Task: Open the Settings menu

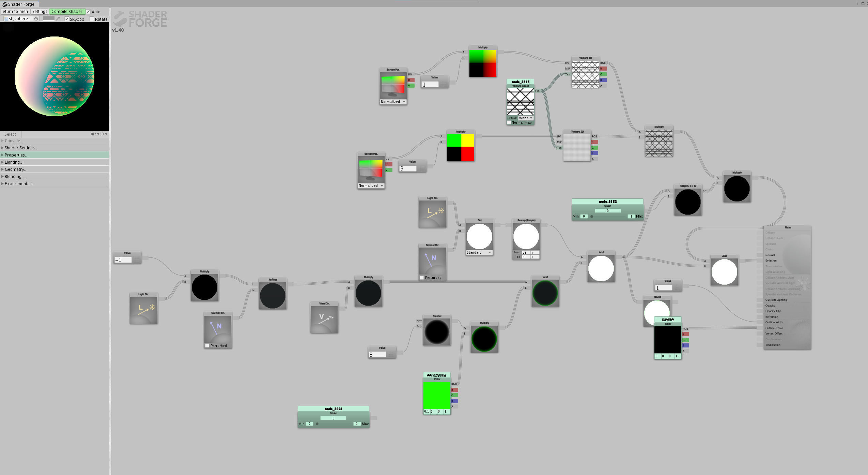Action: point(38,11)
